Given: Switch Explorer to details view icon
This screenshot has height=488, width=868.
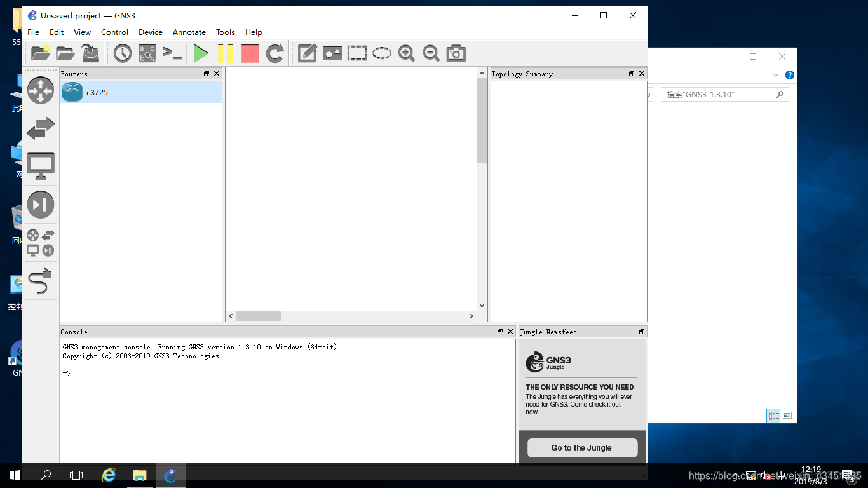Looking at the screenshot, I should pyautogui.click(x=773, y=416).
